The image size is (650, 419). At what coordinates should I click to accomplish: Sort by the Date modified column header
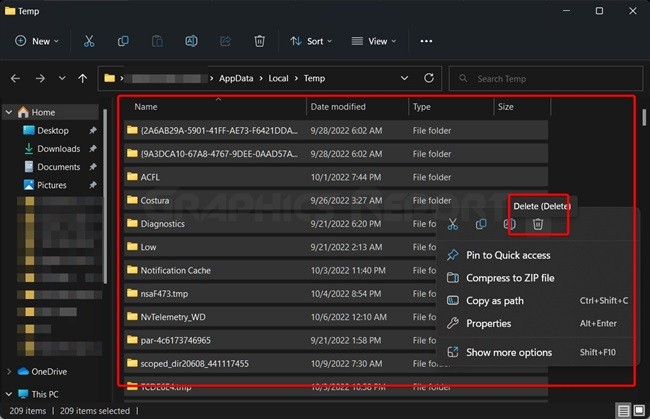click(357, 107)
